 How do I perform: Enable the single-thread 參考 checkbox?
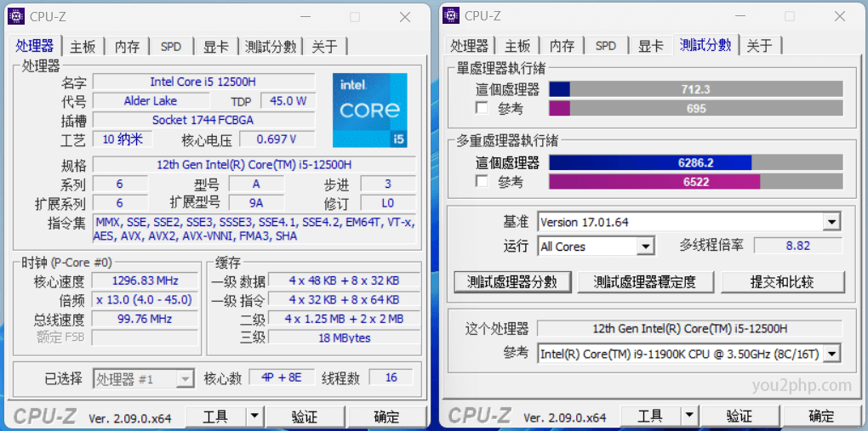point(483,109)
